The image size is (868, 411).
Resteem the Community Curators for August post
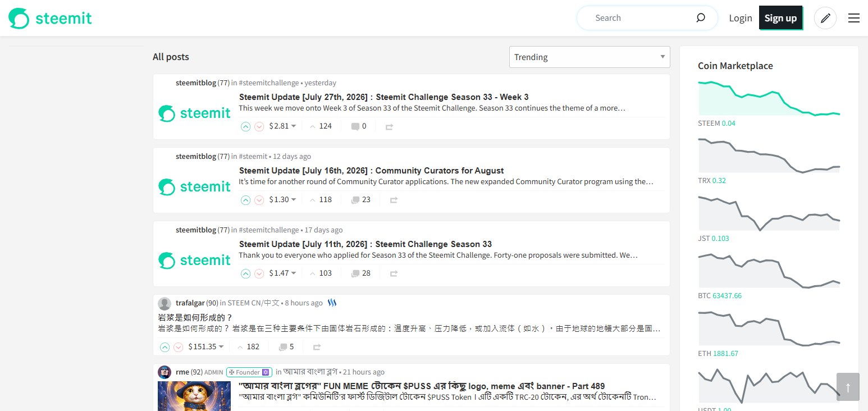(394, 200)
